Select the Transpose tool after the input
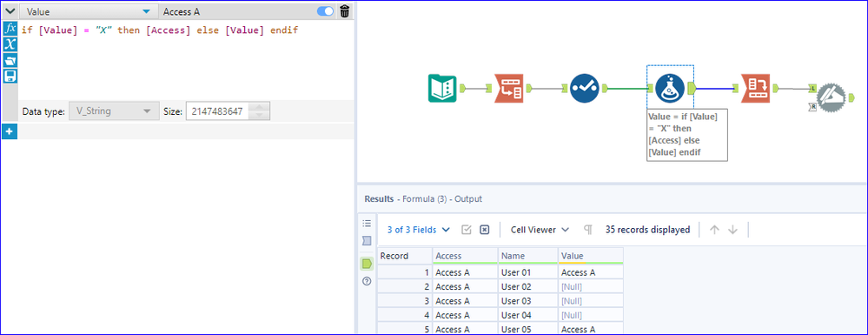Screen dimensions: 868x335 pyautogui.click(x=509, y=88)
